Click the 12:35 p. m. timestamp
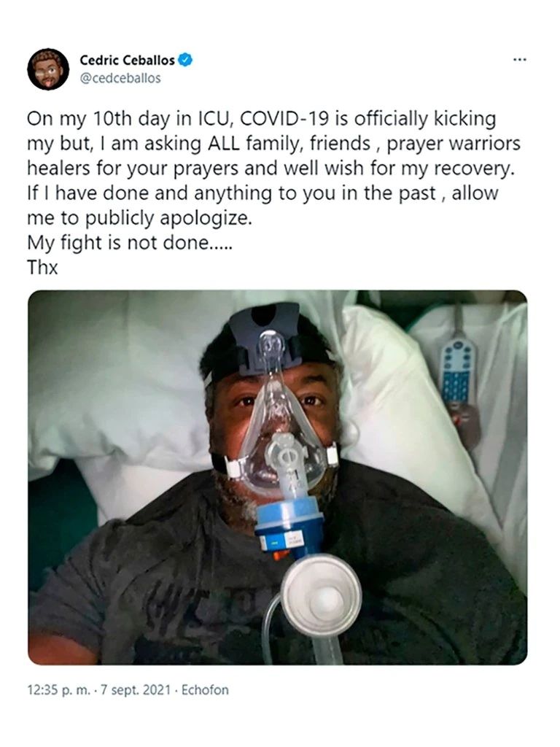The image size is (560, 747). click(58, 690)
